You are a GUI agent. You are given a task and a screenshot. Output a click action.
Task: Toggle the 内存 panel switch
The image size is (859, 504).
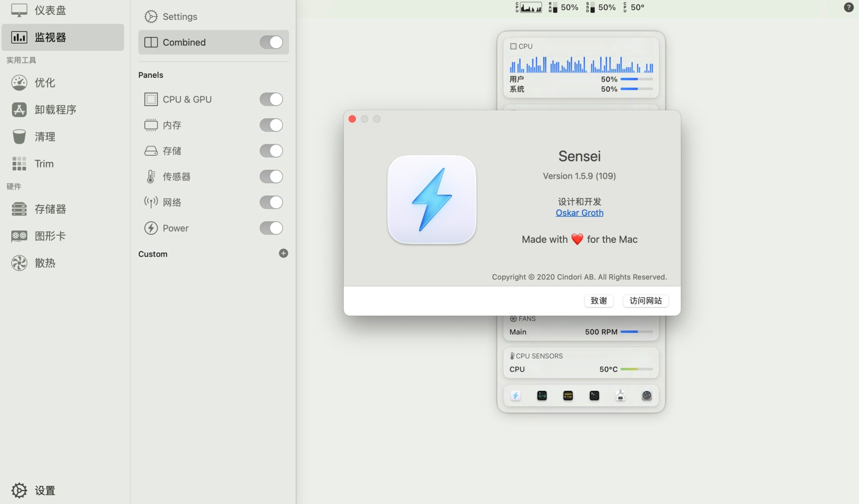[271, 125]
